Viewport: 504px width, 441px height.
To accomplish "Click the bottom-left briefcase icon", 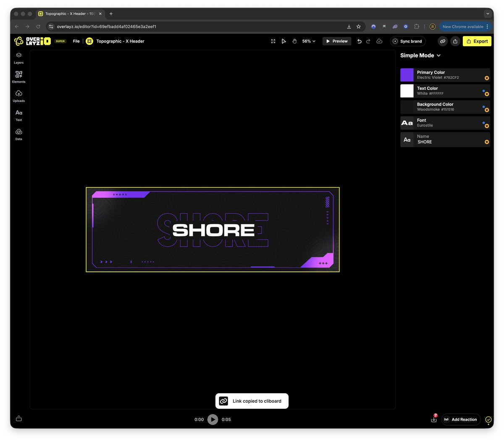I will [x=18, y=418].
